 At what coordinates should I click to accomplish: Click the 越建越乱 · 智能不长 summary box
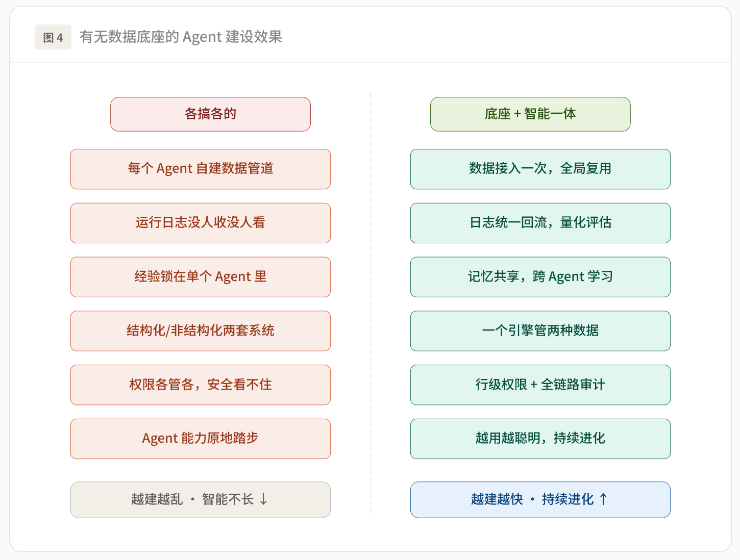[x=201, y=500]
